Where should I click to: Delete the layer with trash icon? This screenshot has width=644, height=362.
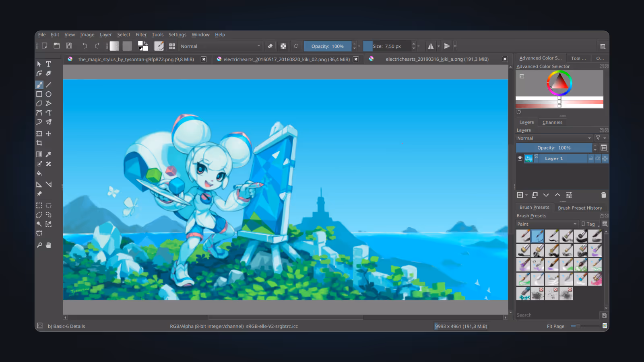603,195
